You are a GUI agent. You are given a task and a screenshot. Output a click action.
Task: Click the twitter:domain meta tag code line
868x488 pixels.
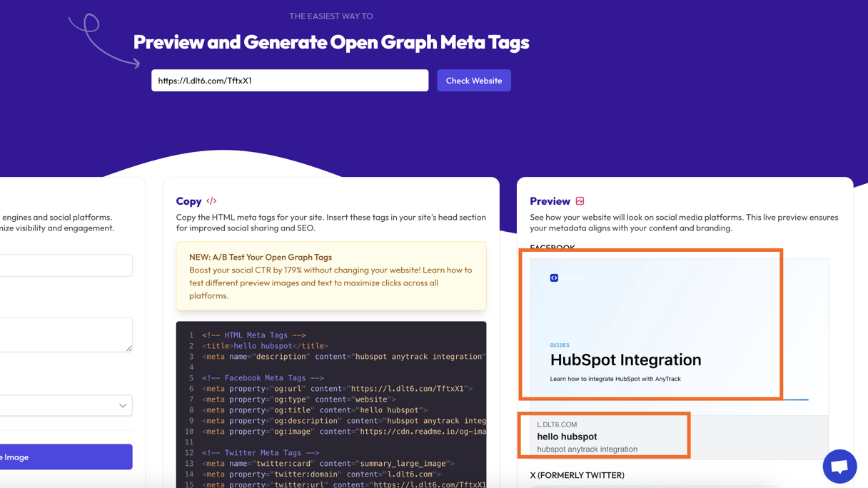[x=321, y=474]
